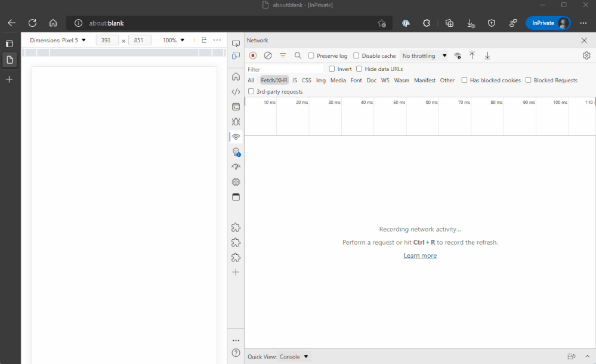Open the browser Settings and more ellipsis

click(583, 23)
